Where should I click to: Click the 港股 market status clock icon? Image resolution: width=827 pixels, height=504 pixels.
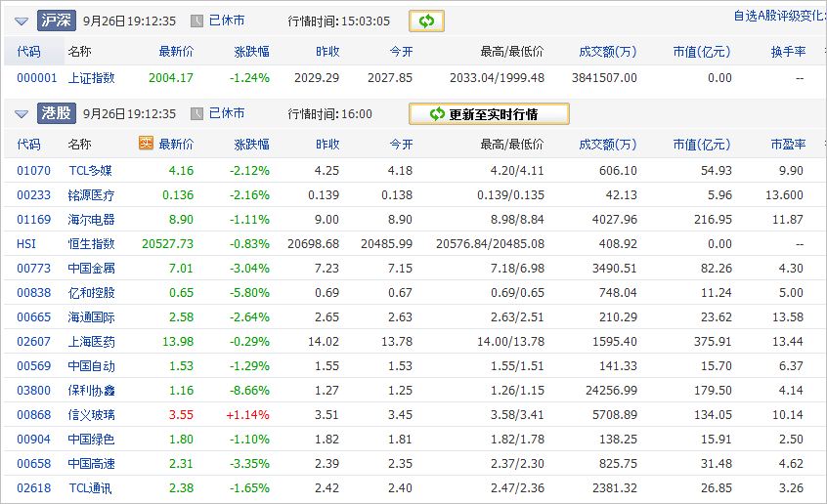tap(196, 114)
